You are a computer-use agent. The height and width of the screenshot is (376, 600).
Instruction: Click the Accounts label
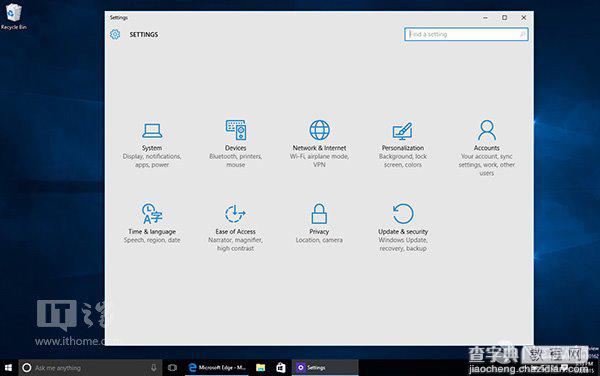click(x=487, y=148)
